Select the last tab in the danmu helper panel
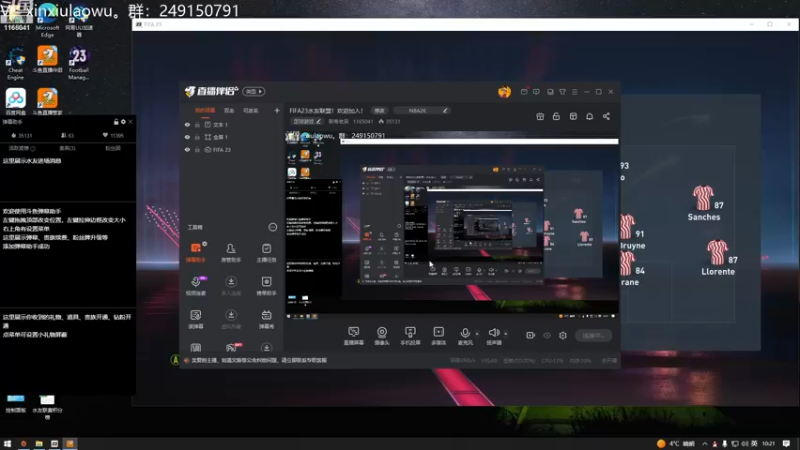The height and width of the screenshot is (450, 800). [113, 148]
